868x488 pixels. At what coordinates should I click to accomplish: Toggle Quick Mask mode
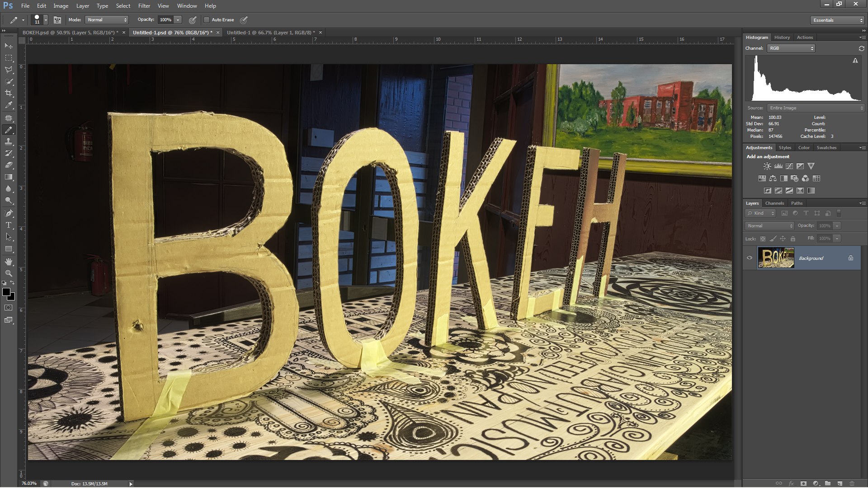click(9, 308)
